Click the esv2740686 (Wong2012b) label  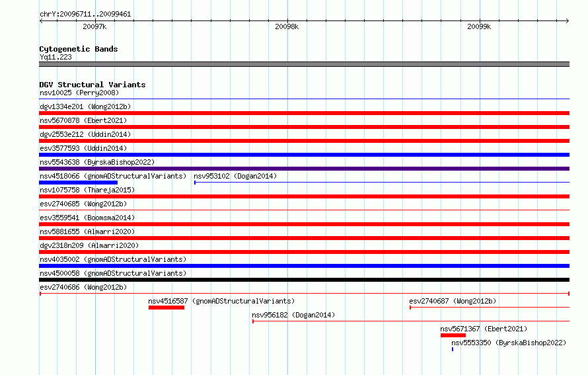click(83, 287)
